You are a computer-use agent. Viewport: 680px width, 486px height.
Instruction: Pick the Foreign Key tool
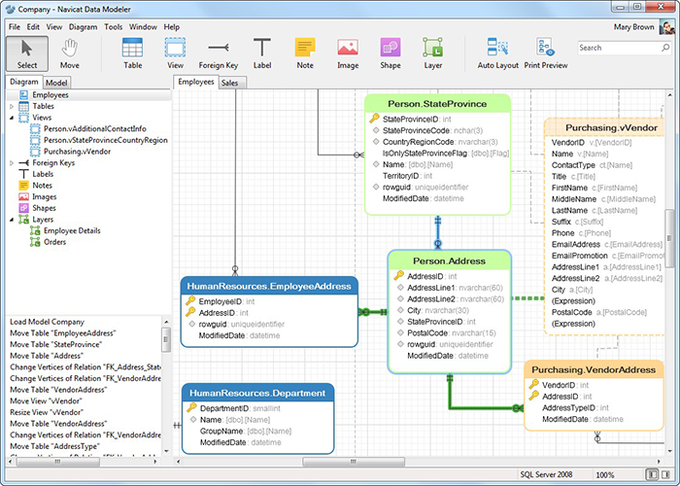click(x=218, y=53)
